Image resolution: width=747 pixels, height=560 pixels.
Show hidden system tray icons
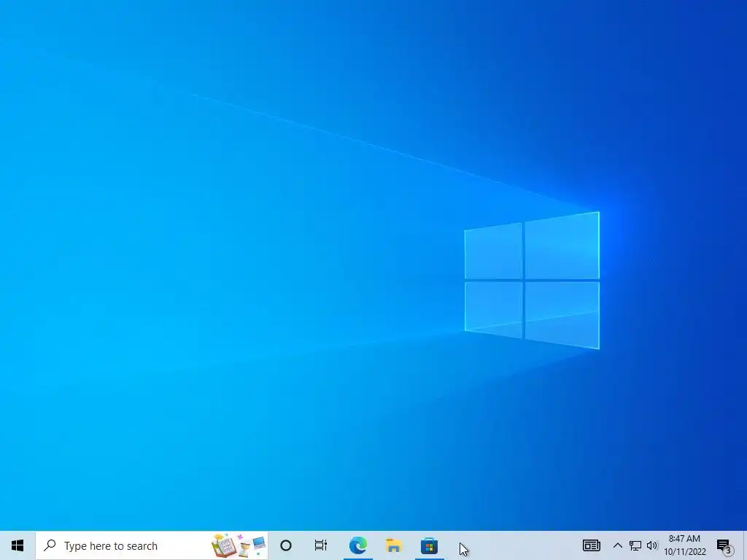(x=617, y=545)
